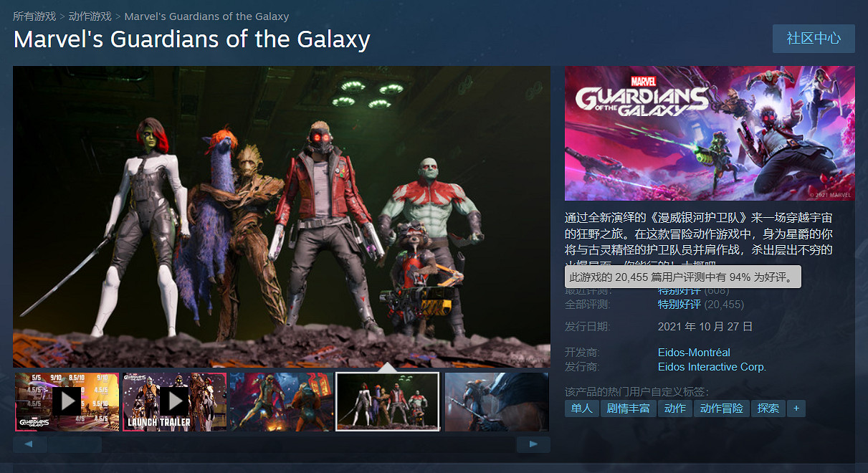Select the 剧情丰富 tag
This screenshot has width=868, height=473.
(x=629, y=408)
